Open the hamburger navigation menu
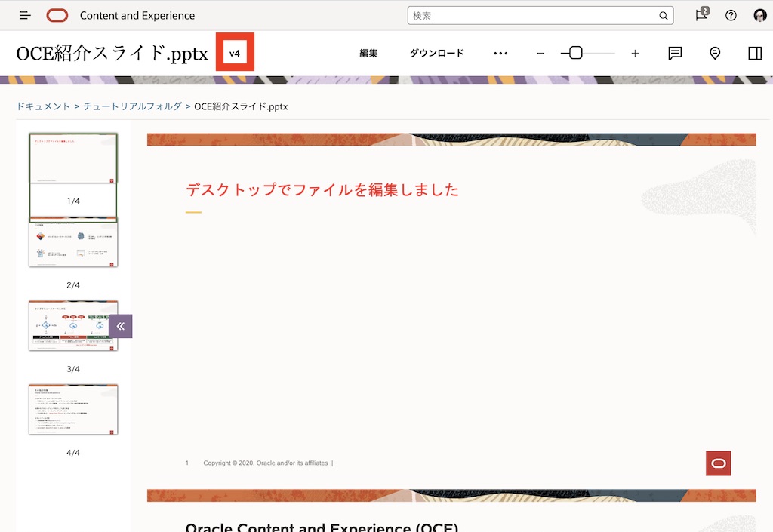The width and height of the screenshot is (773, 532). click(x=25, y=15)
